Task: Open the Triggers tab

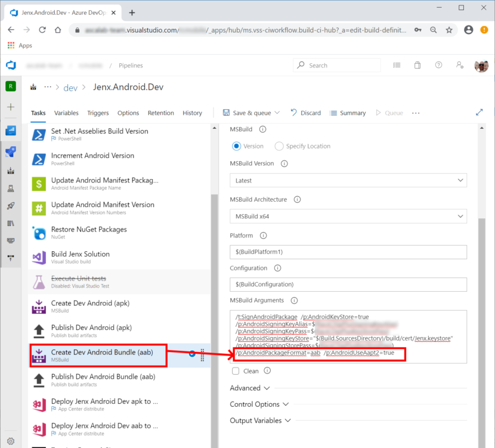Action: (x=98, y=113)
